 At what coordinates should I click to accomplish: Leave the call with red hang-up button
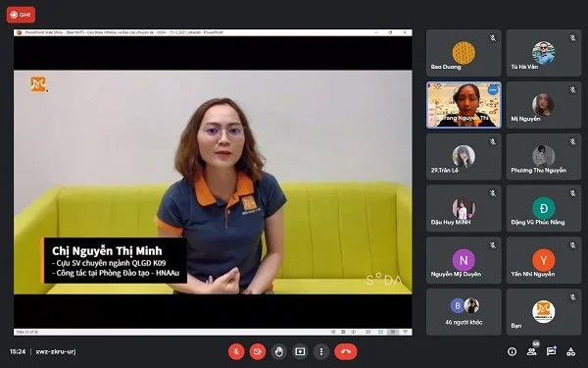tap(346, 352)
